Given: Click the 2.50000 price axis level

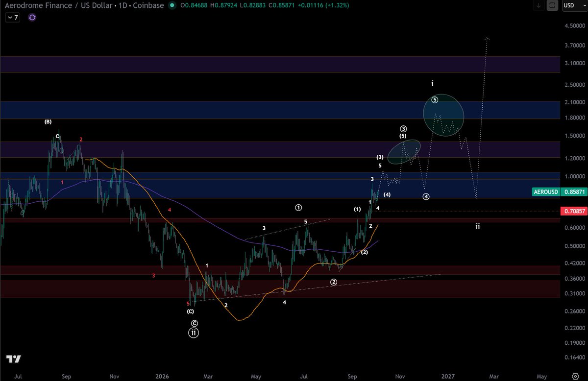Looking at the screenshot, I should [x=574, y=85].
